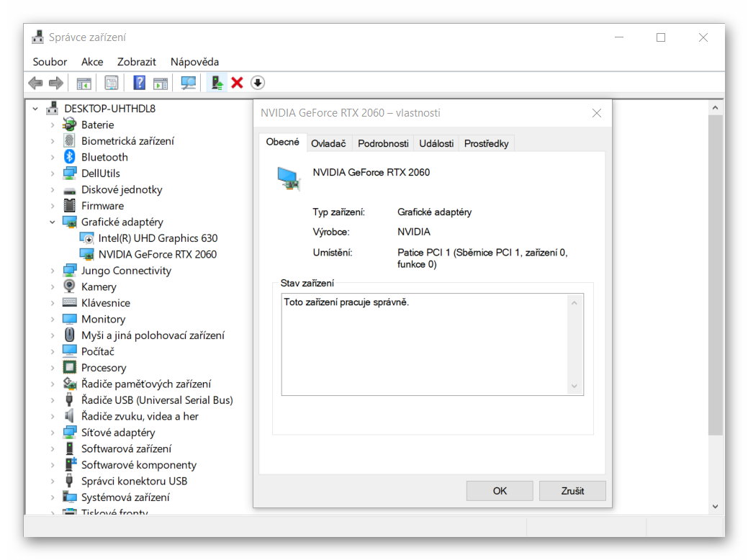Click the Device Manager title bar icon
Screen dimensions: 748x560
[x=37, y=37]
